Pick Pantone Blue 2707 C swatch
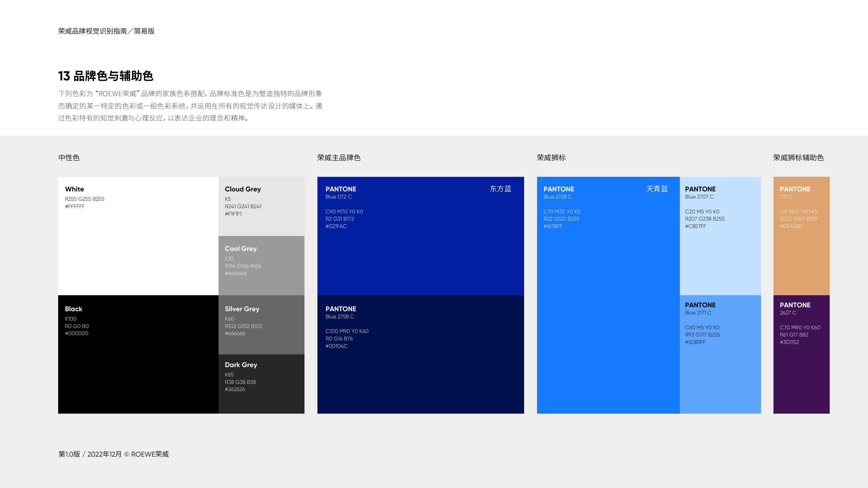The width and height of the screenshot is (868, 488). point(720,236)
